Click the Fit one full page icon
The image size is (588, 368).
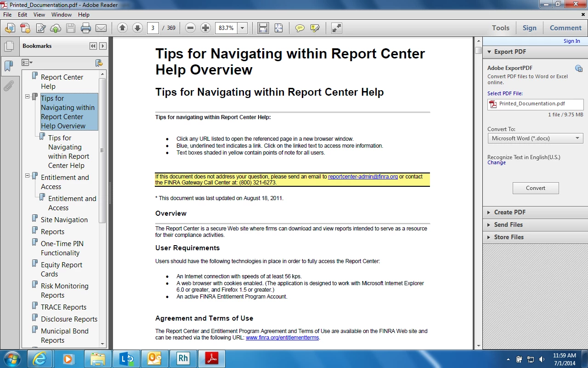(x=278, y=28)
